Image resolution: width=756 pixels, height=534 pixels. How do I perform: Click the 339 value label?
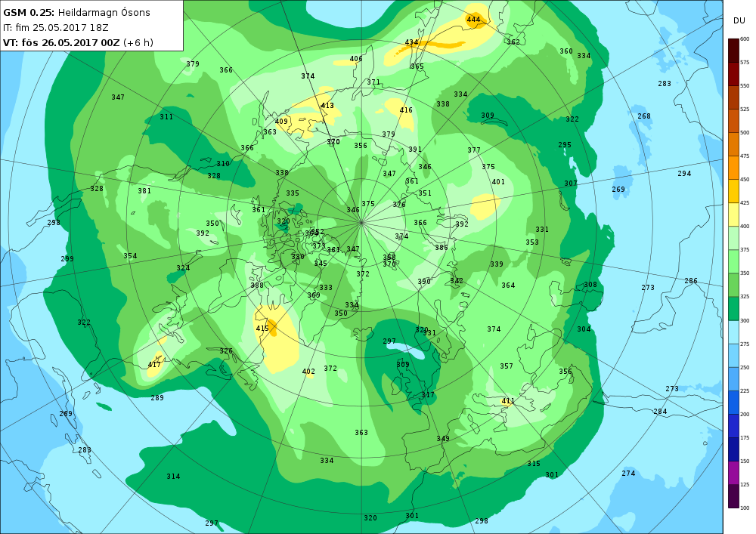tap(497, 264)
